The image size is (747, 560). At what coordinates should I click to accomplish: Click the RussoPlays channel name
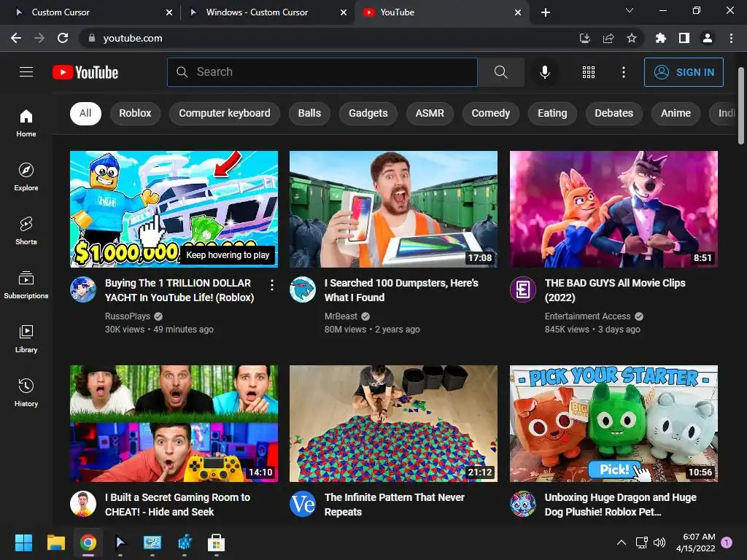tap(127, 316)
